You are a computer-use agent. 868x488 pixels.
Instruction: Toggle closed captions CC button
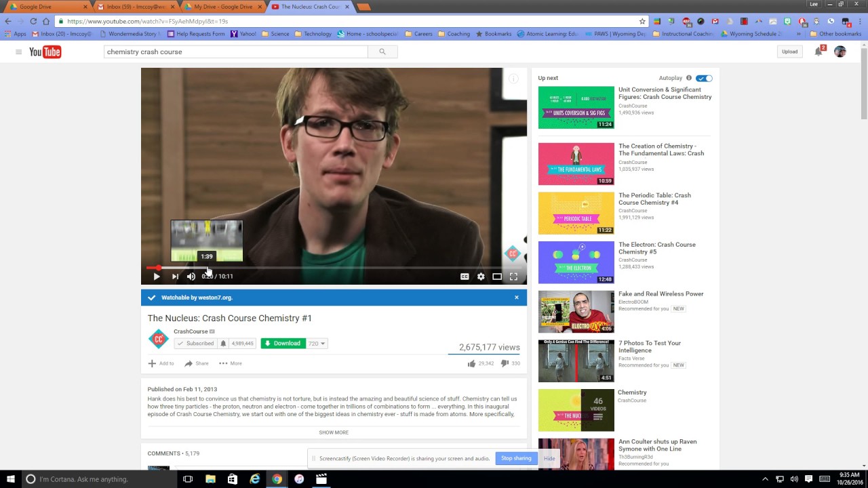(465, 277)
